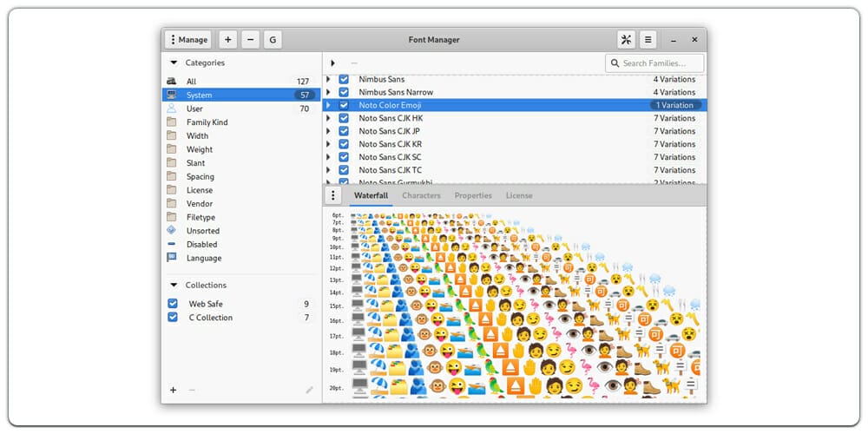
Task: Click the Language category flag icon
Action: point(172,258)
